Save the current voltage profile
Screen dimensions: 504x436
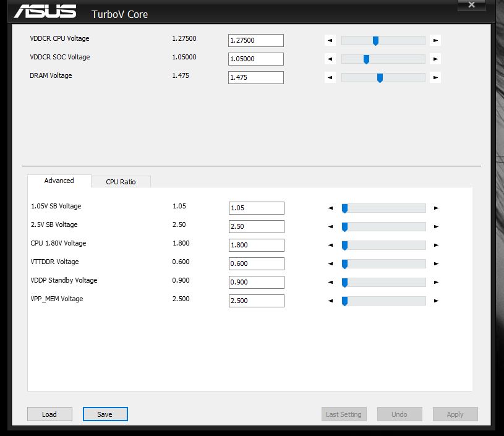coord(105,414)
